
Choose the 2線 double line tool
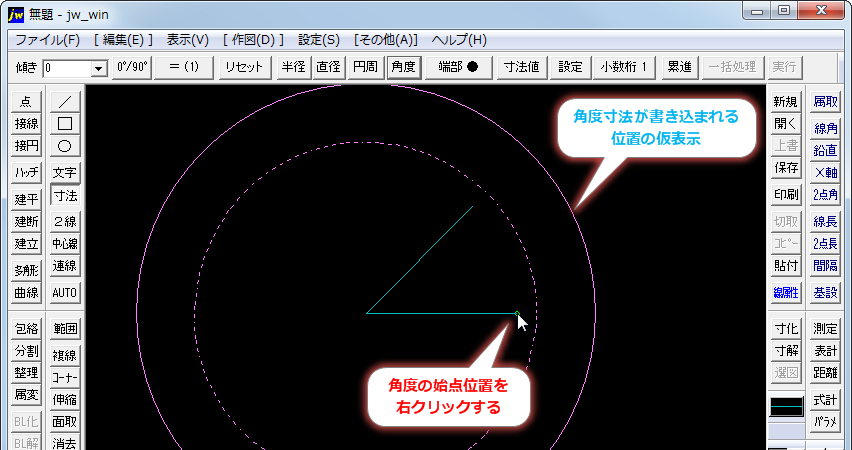(x=65, y=222)
